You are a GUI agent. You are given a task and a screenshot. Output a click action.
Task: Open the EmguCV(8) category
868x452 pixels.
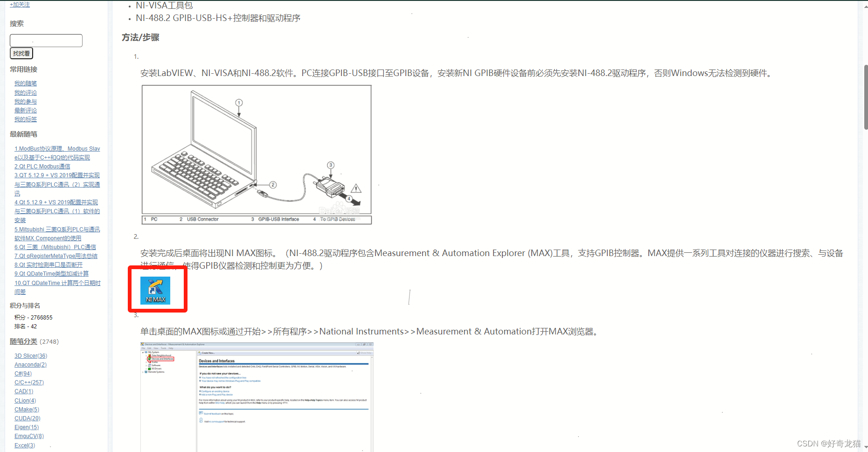tap(29, 436)
